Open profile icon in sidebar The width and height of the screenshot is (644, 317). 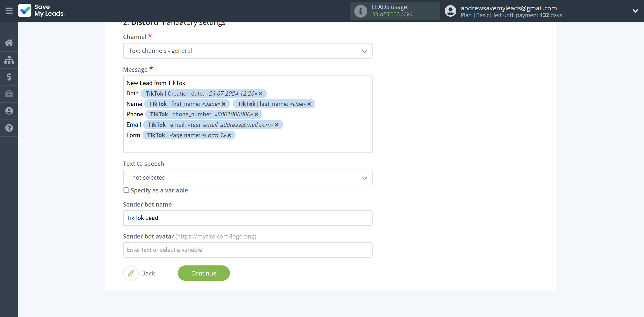9,111
